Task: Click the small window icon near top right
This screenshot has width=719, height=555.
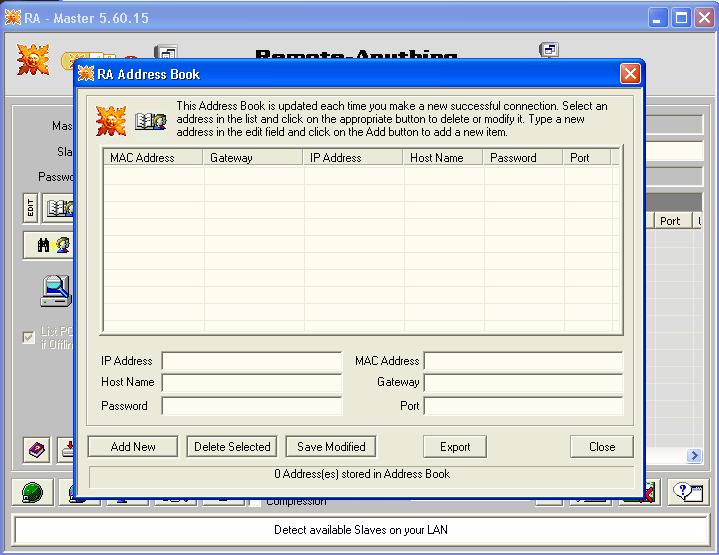Action: [x=549, y=49]
